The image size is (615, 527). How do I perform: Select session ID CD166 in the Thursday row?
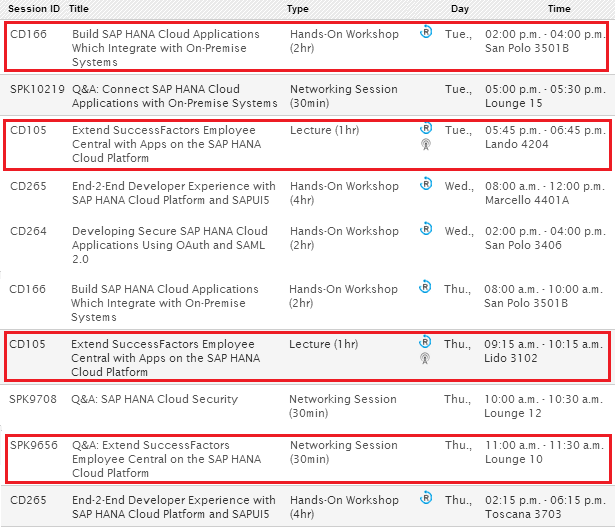27,289
